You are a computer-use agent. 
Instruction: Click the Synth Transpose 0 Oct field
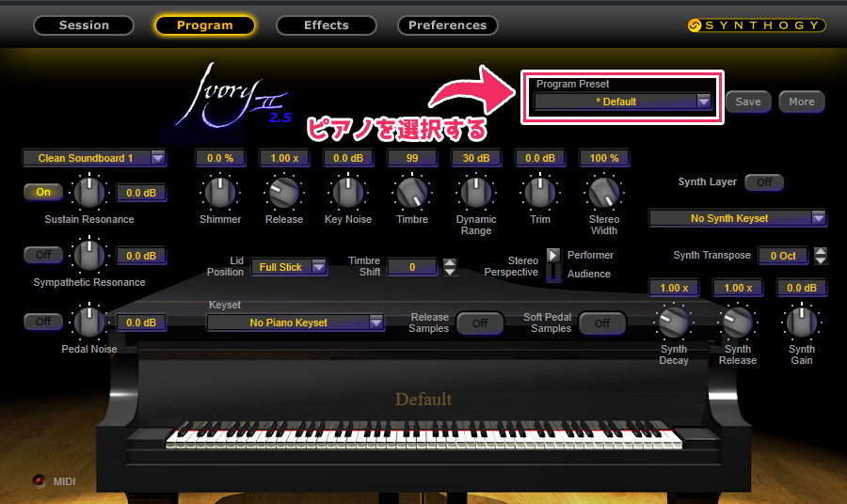[x=783, y=256]
